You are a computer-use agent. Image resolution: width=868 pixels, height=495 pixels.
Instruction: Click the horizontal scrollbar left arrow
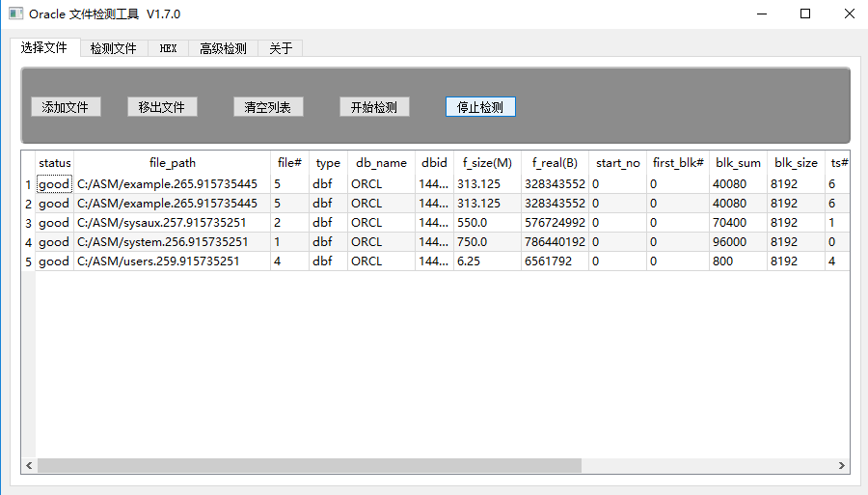point(29,465)
